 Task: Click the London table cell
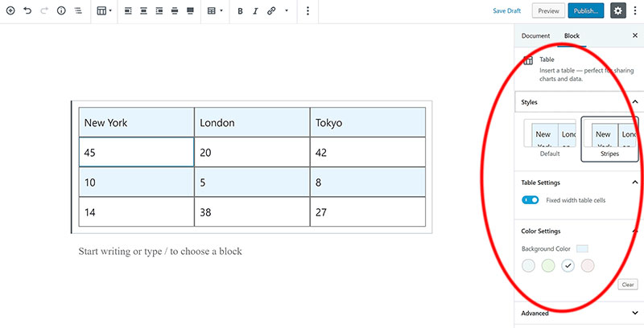(252, 122)
